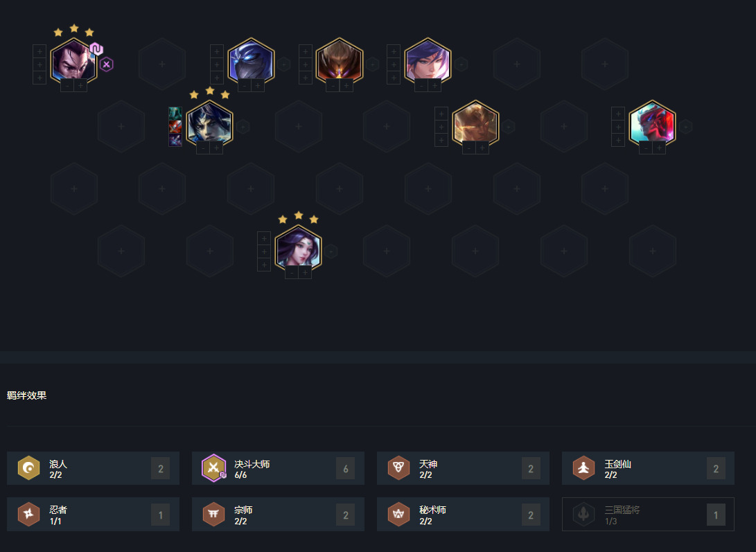Increase Irelia's star level with plus button

pos(305,273)
